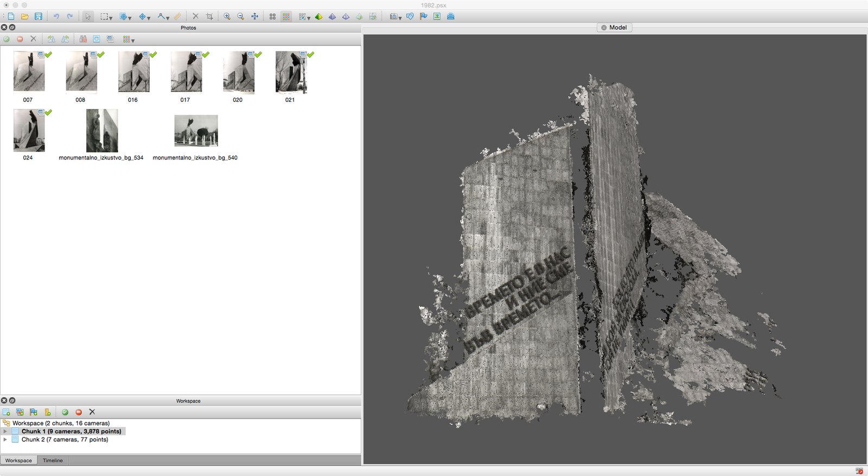Enable selected cameras with green check
Image resolution: width=868 pixels, height=476 pixels.
point(7,39)
